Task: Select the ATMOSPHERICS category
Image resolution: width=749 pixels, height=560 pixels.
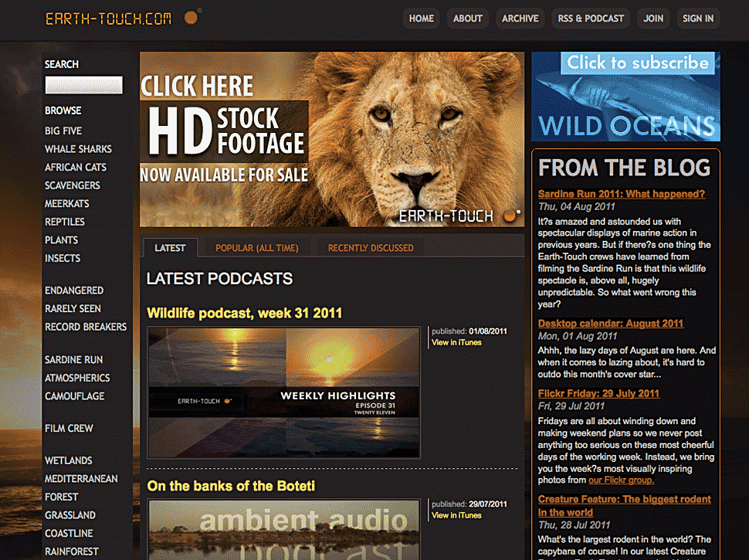Action: pos(77,378)
